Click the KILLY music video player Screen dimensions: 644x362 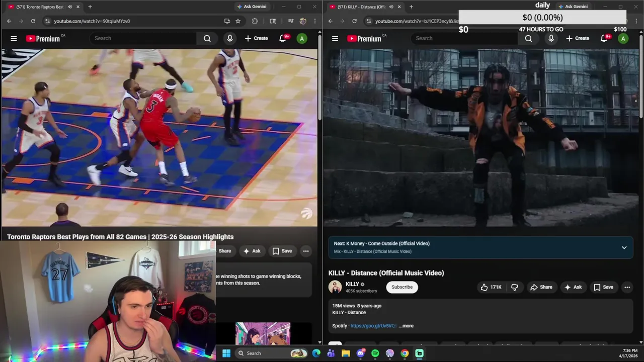click(x=481, y=138)
